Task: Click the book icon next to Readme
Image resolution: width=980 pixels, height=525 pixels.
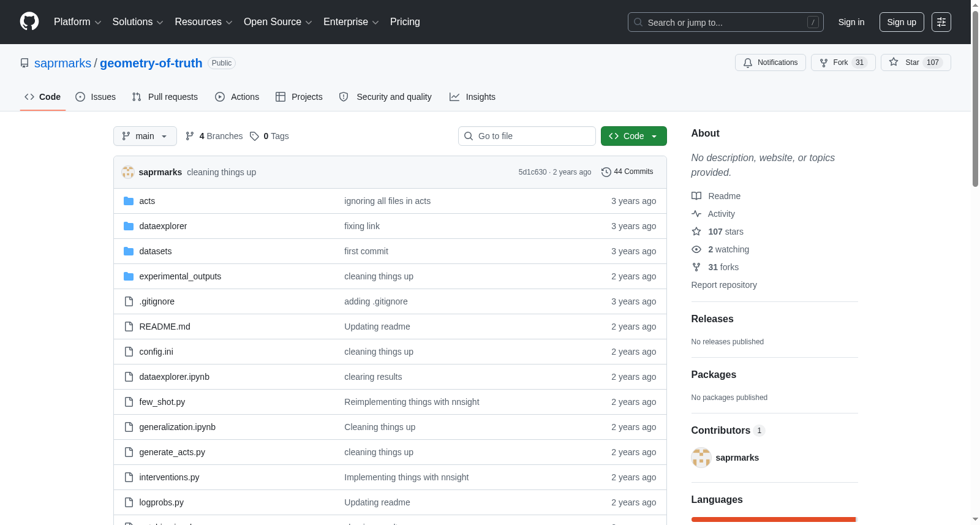Action: [x=696, y=196]
